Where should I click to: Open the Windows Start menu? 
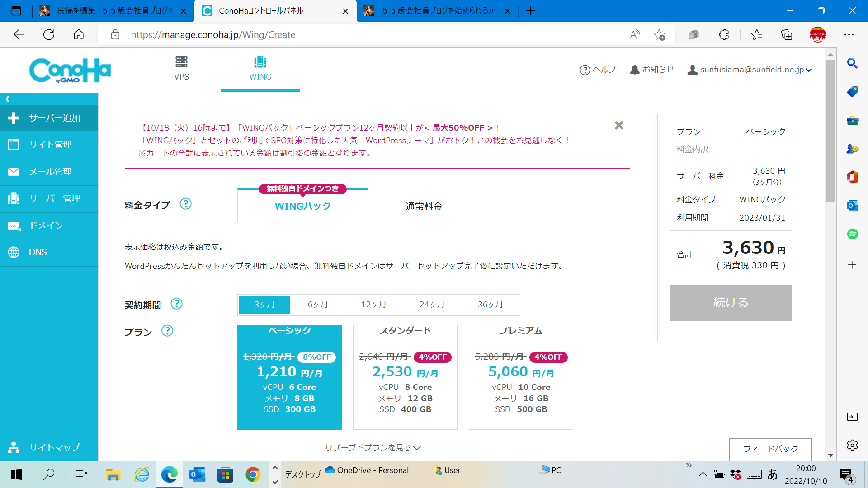pos(16,474)
